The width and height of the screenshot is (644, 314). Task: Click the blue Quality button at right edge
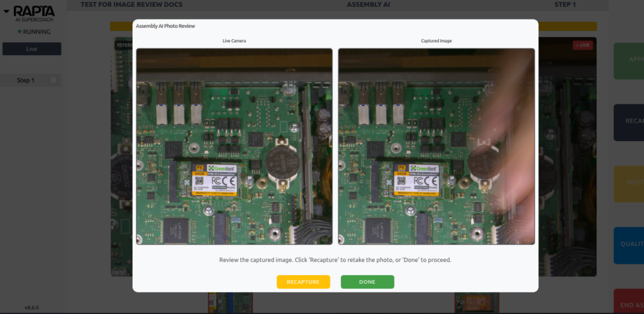[628, 245]
